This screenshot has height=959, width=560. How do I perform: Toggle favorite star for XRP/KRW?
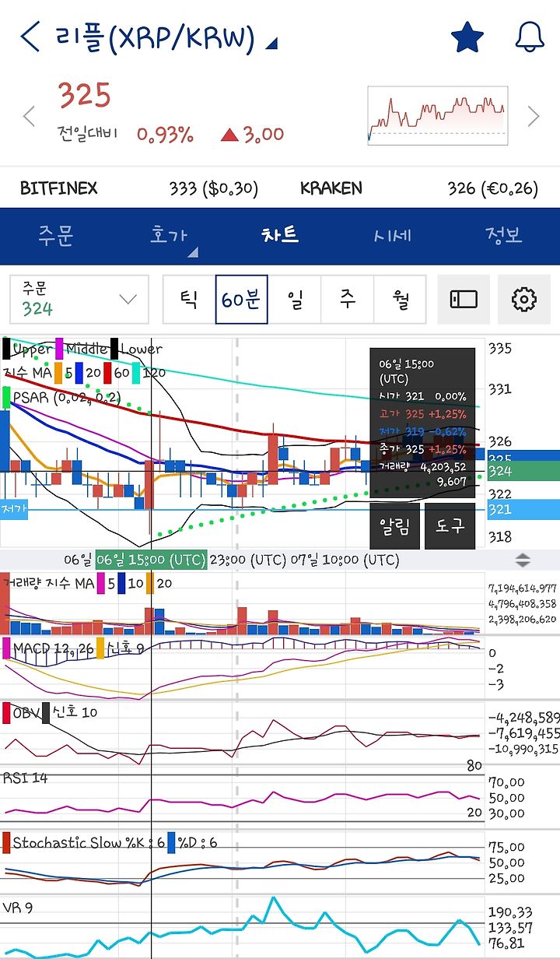click(467, 37)
